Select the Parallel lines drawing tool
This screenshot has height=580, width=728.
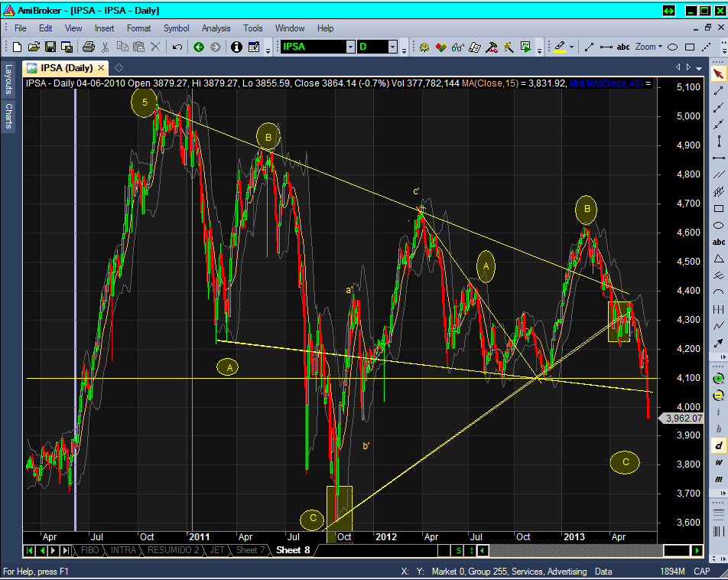pos(718,174)
